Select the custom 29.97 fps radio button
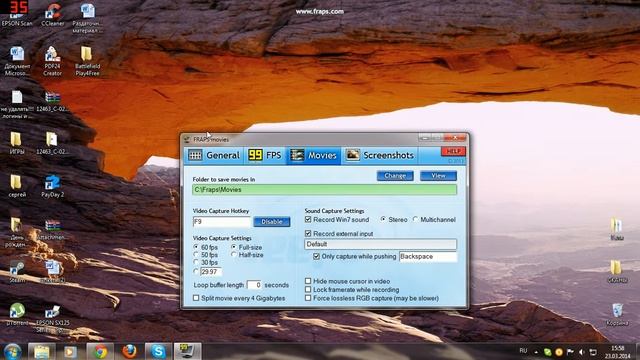The height and width of the screenshot is (360, 640). point(196,271)
